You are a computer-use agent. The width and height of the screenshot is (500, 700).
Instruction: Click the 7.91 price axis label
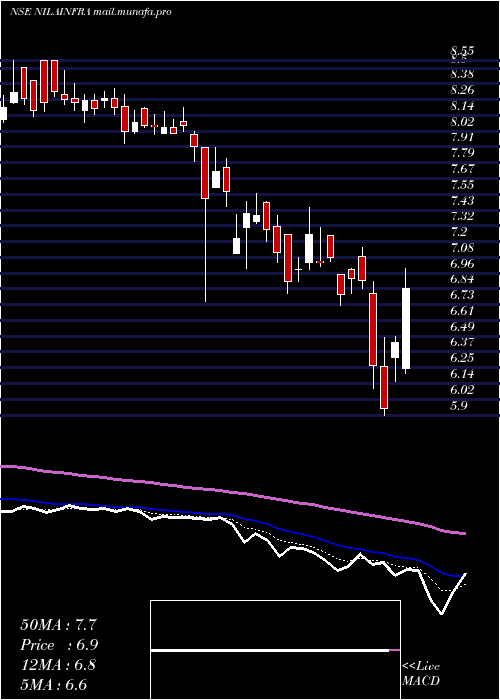pos(461,137)
